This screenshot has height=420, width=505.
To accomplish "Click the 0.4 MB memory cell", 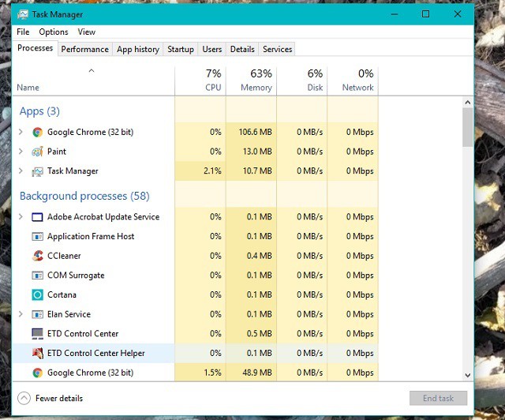I will pyautogui.click(x=251, y=256).
